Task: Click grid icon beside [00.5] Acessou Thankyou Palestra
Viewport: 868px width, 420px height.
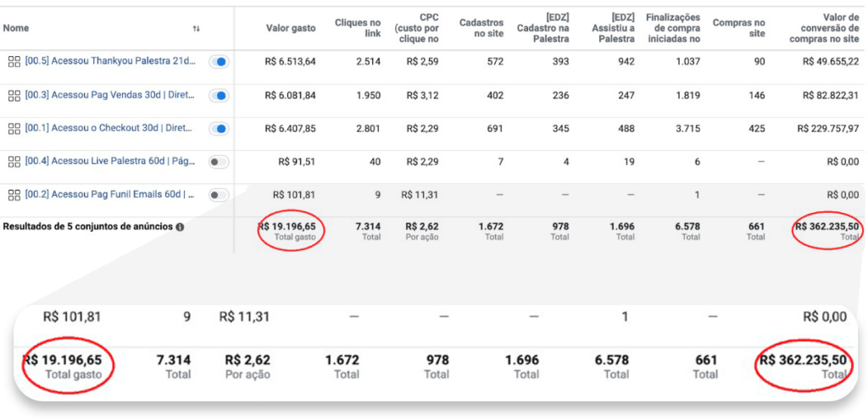Action: [14, 61]
